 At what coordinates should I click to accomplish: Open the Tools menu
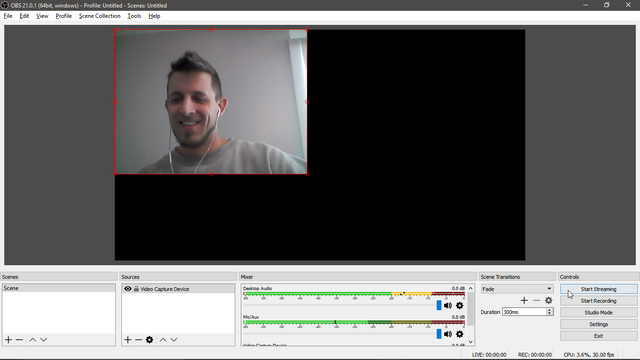pyautogui.click(x=134, y=16)
